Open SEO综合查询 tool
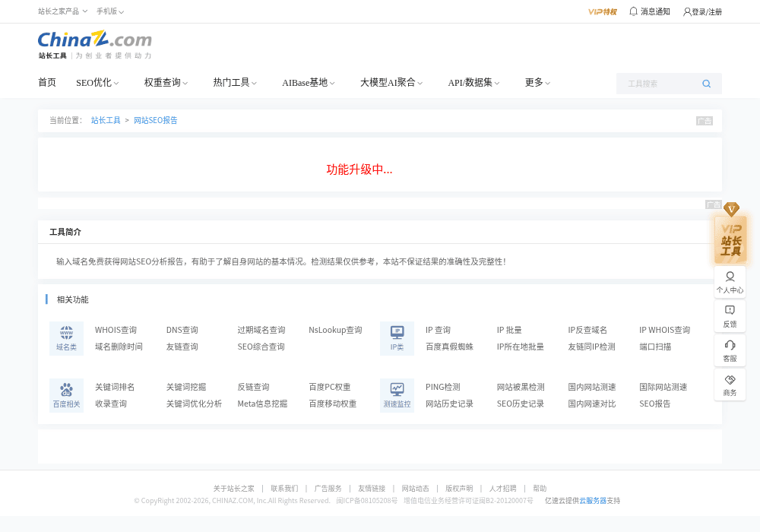This screenshot has width=760, height=532. pyautogui.click(x=261, y=347)
